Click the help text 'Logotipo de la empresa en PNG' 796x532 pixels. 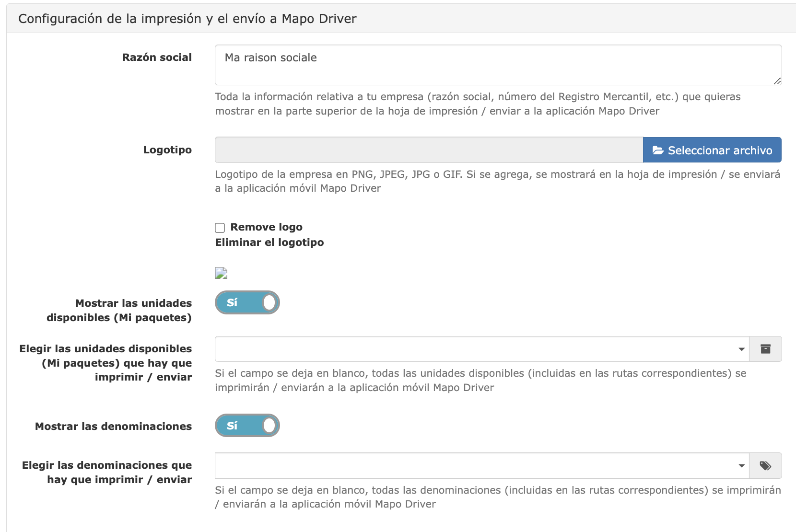tap(497, 181)
